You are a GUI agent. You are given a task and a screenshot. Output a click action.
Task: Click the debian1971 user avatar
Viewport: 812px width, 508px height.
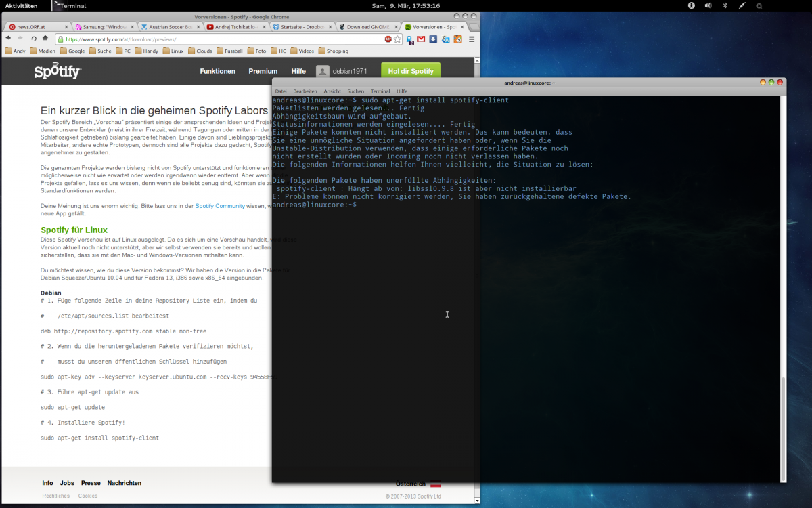323,71
